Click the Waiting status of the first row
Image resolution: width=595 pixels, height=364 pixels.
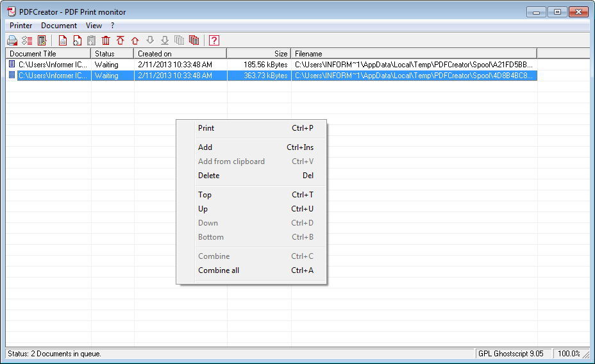106,65
